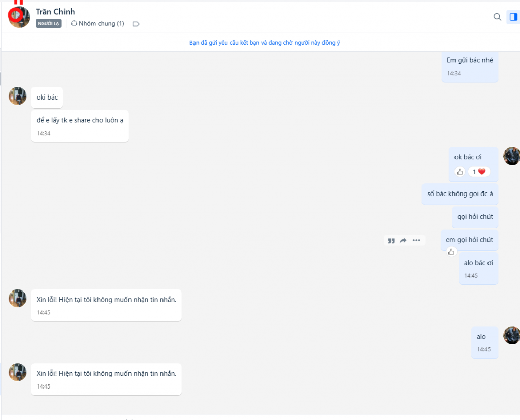Screen dimensions: 520x420
Task: Toggle thumbs-up on 'ok bác ơi' message
Action: coord(460,172)
